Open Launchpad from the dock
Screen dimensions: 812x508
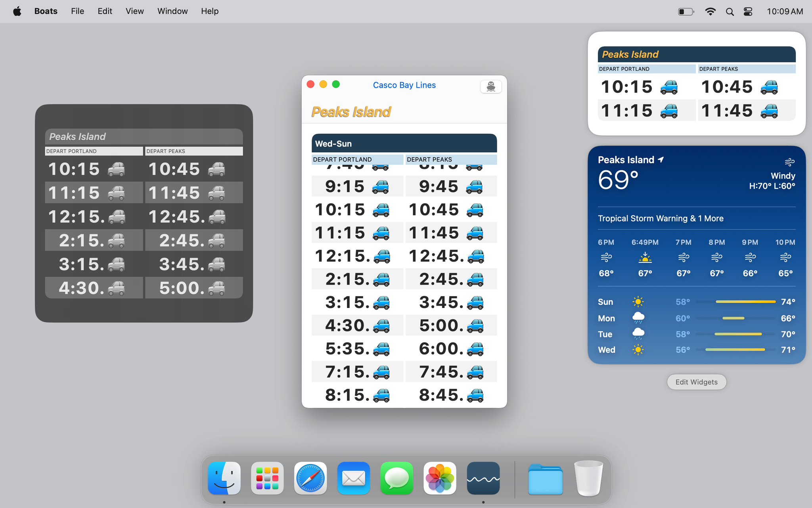[x=267, y=478]
